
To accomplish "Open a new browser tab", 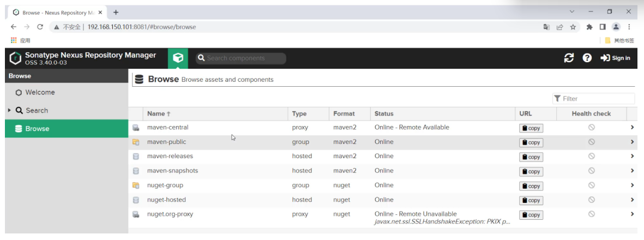I will click(116, 13).
